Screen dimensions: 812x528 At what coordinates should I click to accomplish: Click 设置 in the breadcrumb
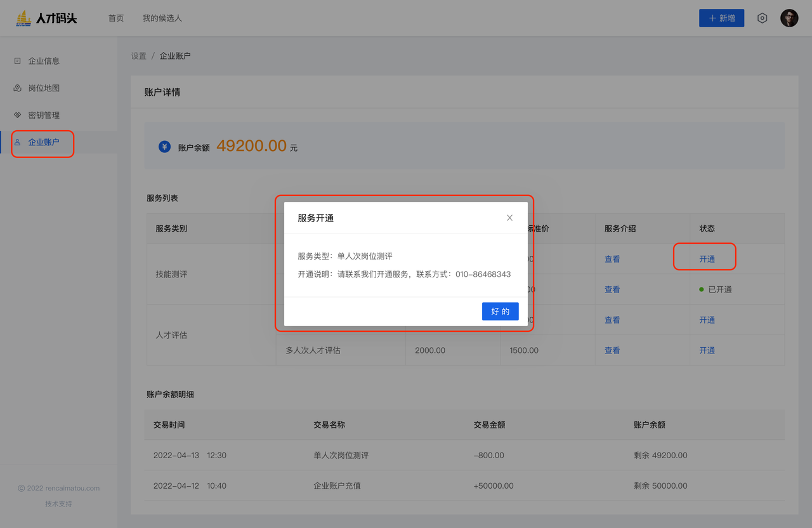coord(138,56)
